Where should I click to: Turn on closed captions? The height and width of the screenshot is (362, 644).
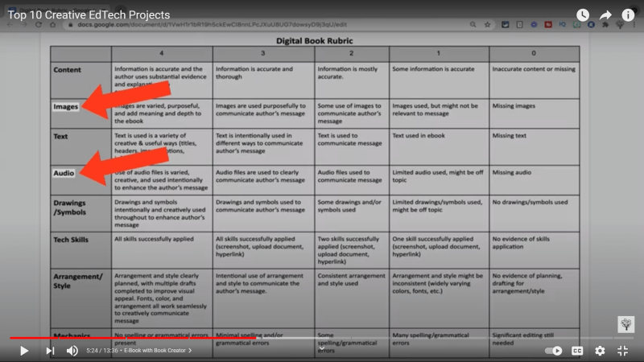pos(577,351)
